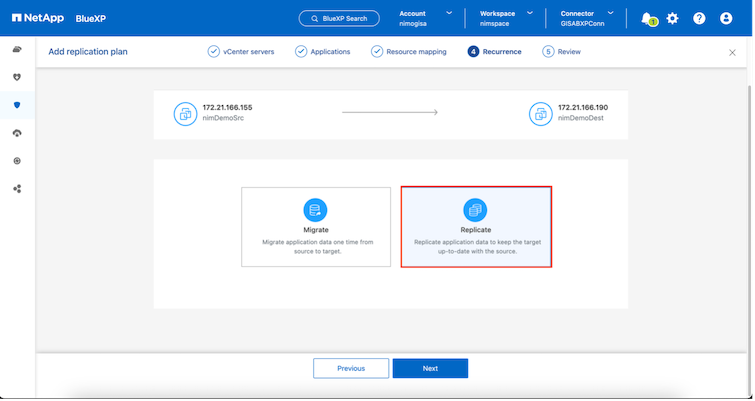The height and width of the screenshot is (401, 755).
Task: Expand the Account nimogisa dropdown
Action: (424, 18)
